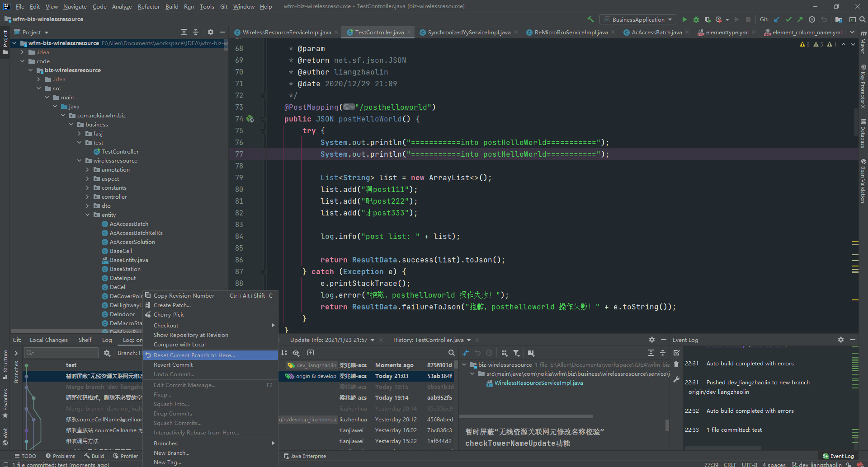Open the Refactor menu
Screen dimensions: 868x467
[x=149, y=6]
